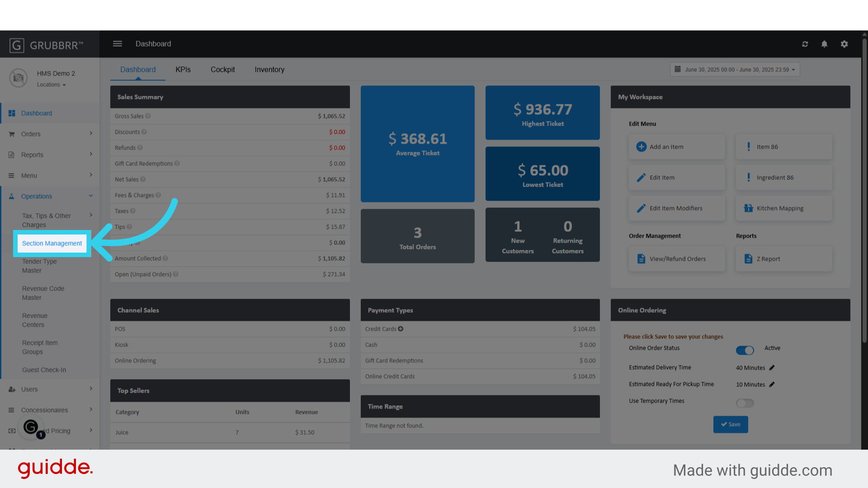Open the date range picker dropdown

(735, 70)
